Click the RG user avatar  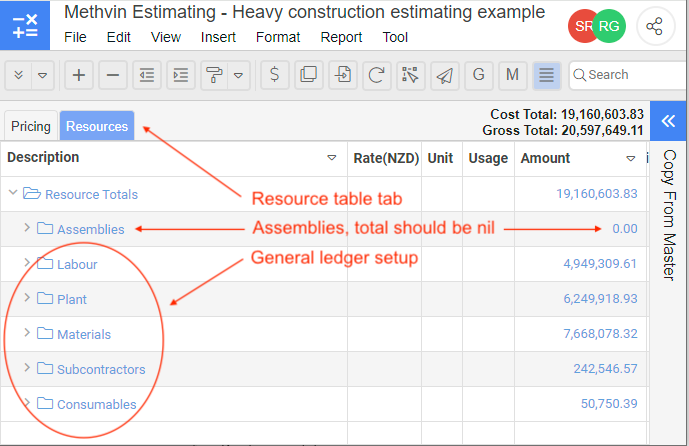click(609, 26)
